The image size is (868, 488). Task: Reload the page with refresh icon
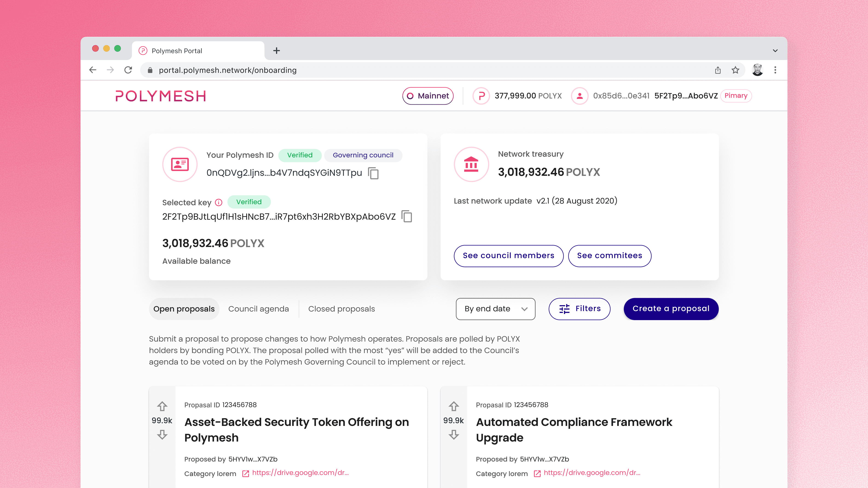click(128, 70)
